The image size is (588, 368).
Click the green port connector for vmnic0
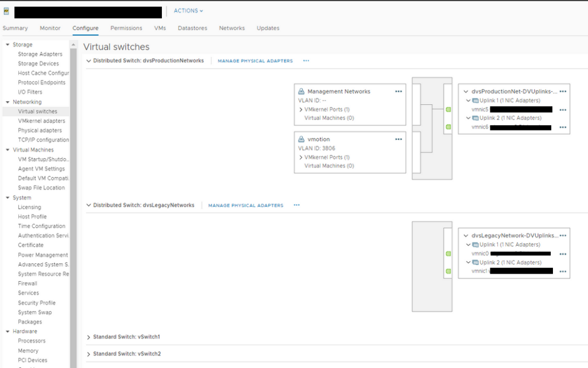(x=448, y=254)
